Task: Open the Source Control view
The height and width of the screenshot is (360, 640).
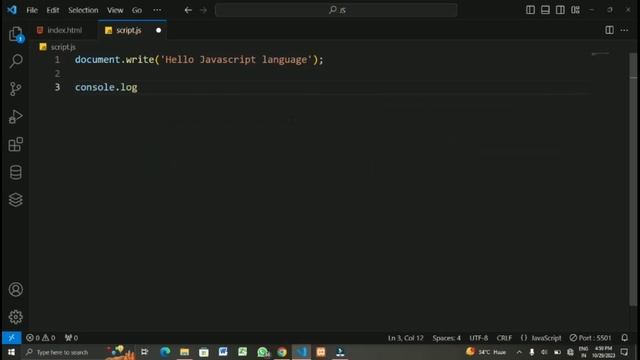Action: click(16, 89)
